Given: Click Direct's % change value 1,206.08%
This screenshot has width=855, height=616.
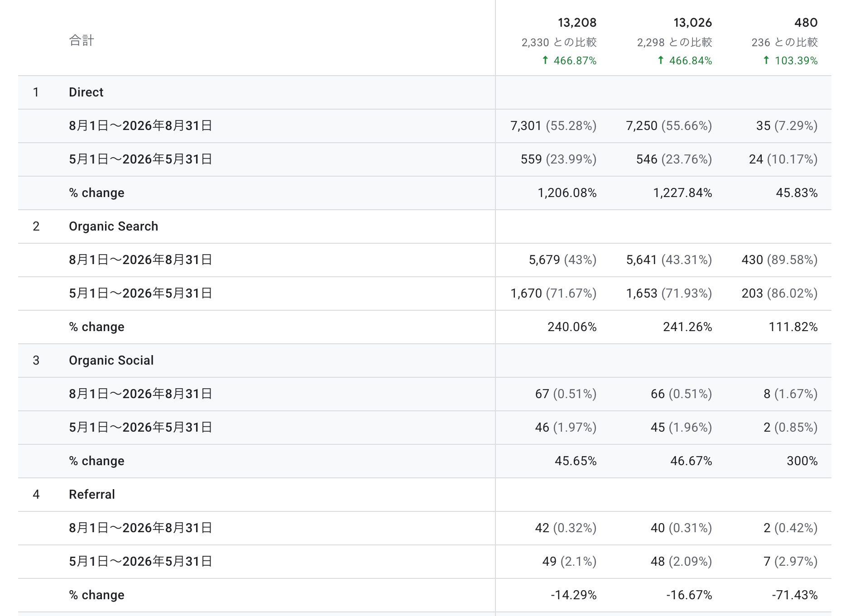Looking at the screenshot, I should (567, 193).
